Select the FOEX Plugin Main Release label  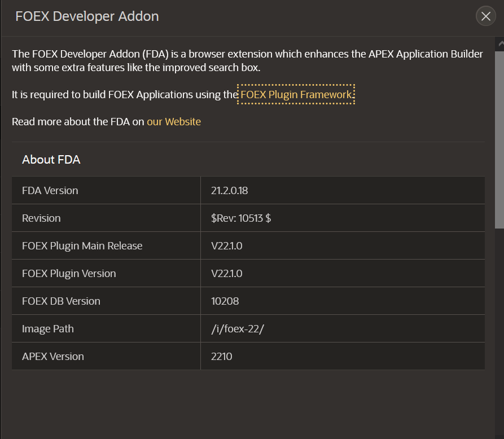pyautogui.click(x=82, y=246)
